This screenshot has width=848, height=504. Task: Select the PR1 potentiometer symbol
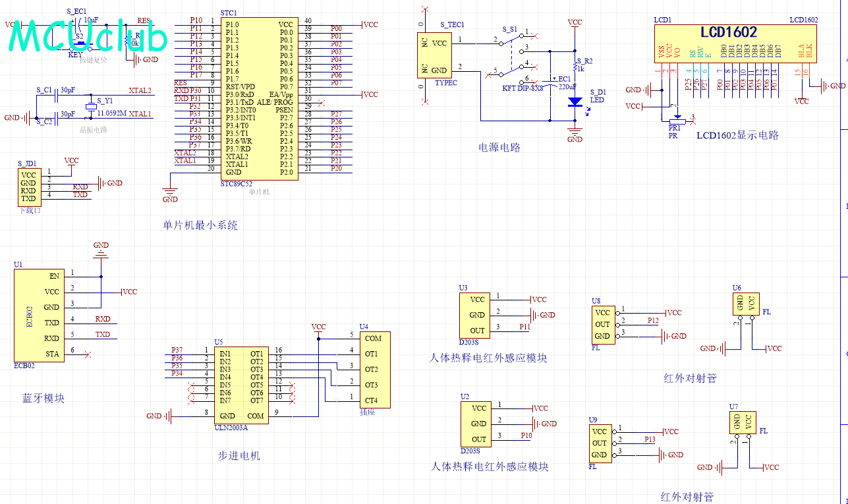click(x=675, y=119)
